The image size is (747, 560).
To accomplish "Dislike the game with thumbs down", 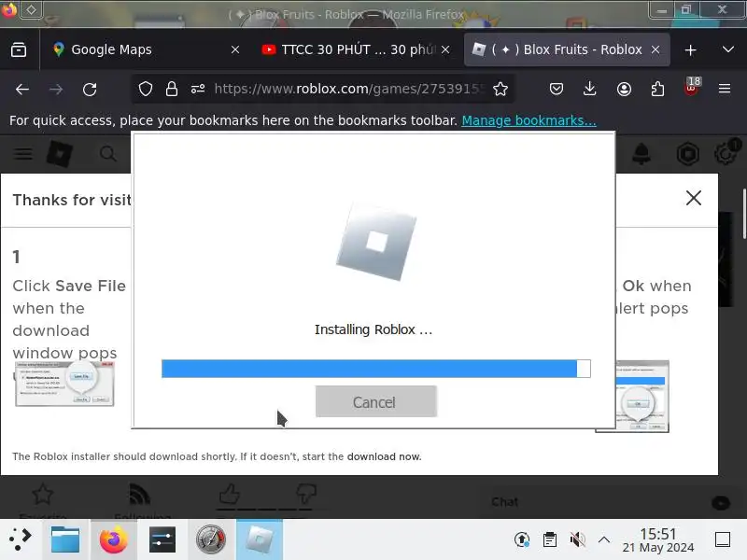I will [x=305, y=495].
